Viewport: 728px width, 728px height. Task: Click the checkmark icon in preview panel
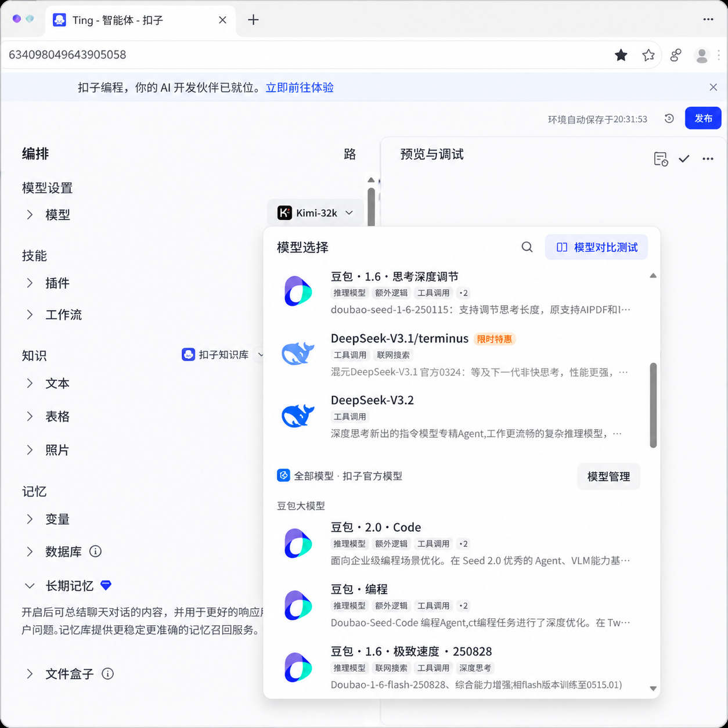click(x=684, y=158)
